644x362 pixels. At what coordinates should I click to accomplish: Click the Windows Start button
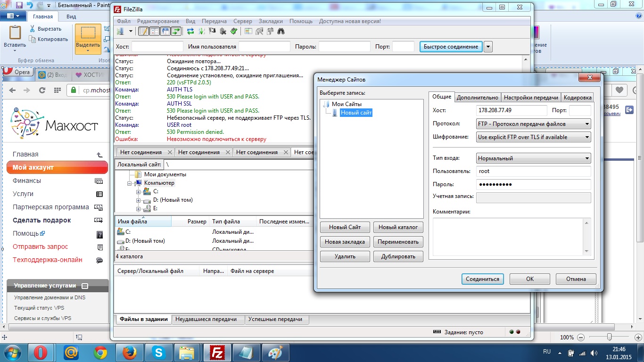pos(12,352)
